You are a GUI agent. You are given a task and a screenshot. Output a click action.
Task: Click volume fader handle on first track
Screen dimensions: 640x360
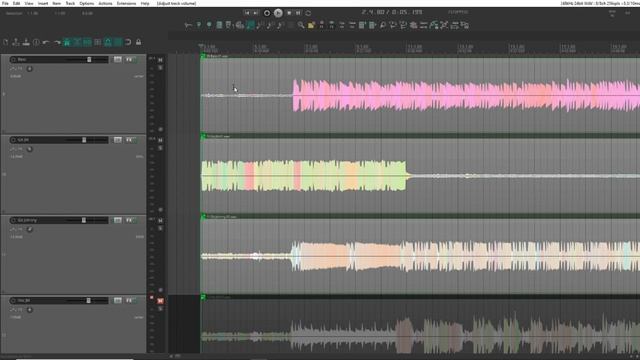[89, 60]
